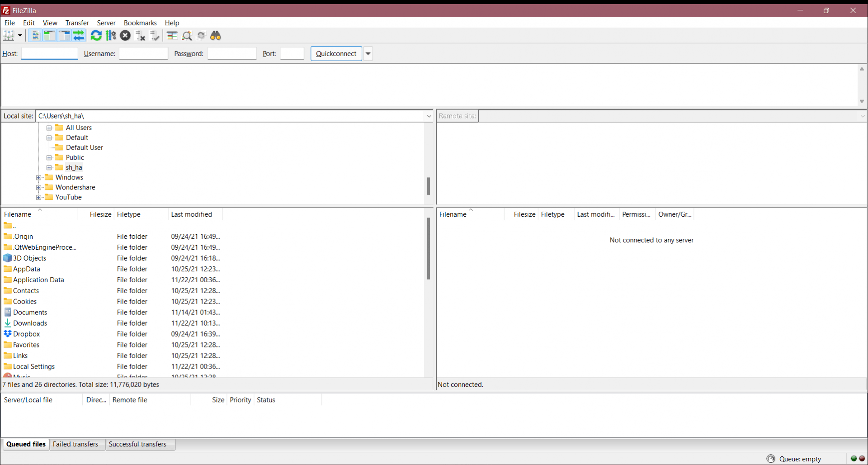Search for files remotely

[216, 35]
